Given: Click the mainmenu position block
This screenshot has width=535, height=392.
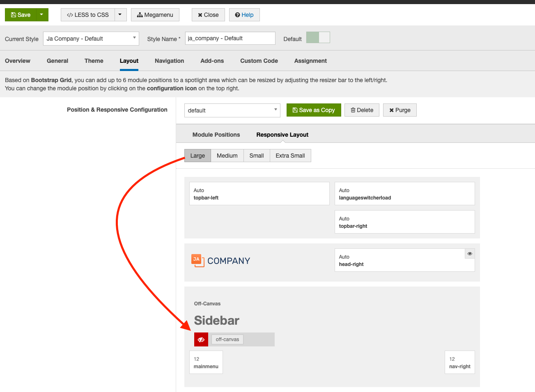Looking at the screenshot, I should pos(206,362).
